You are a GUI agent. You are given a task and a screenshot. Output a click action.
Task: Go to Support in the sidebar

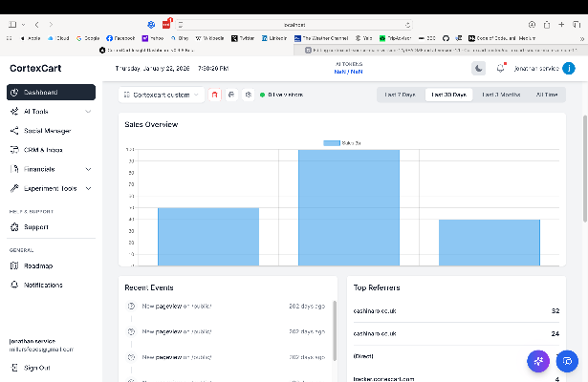coord(35,227)
